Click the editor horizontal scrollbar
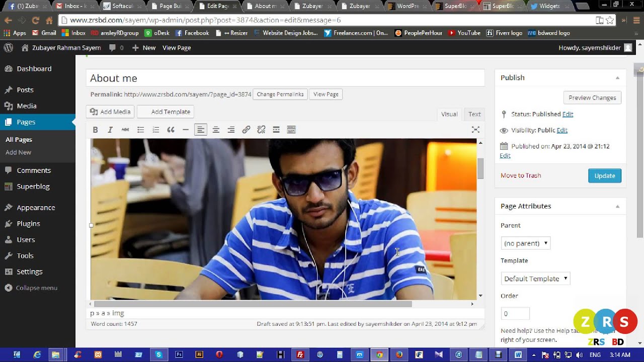Viewport: 644px width, 362px height. click(253, 304)
